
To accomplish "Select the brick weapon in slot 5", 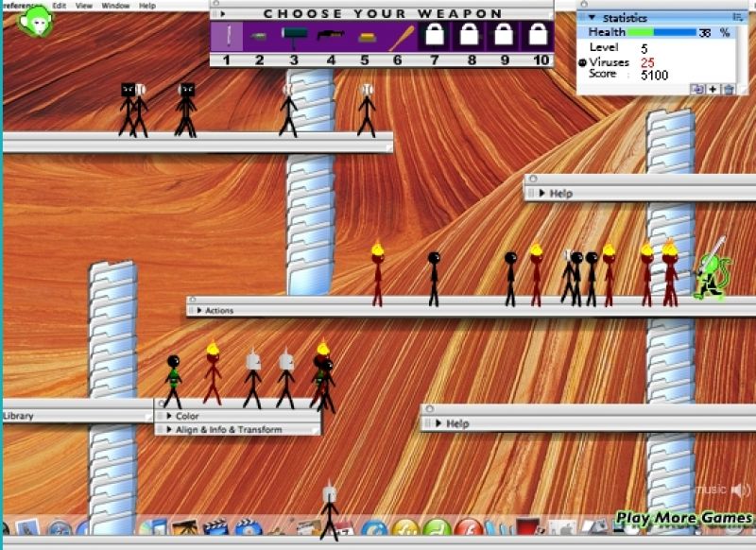I will click(x=367, y=37).
